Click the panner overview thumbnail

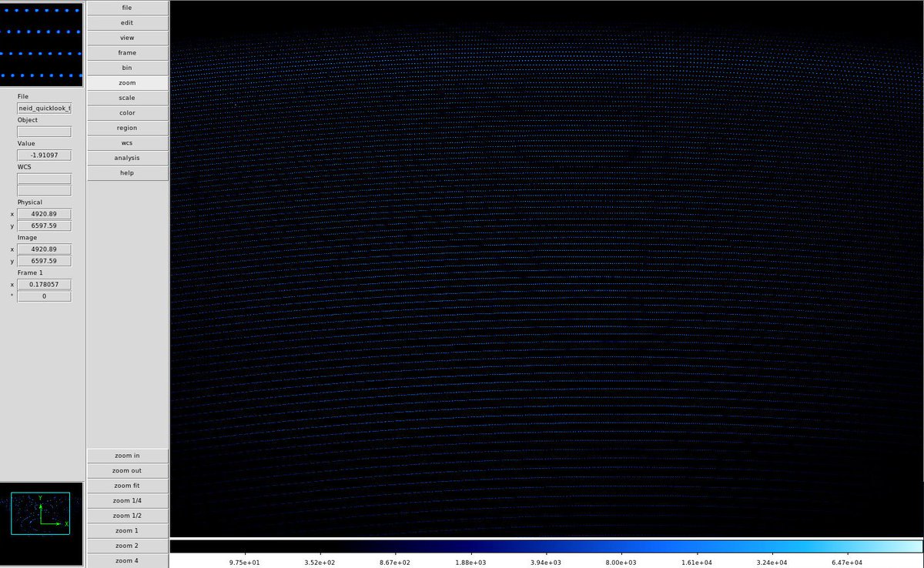coord(42,523)
